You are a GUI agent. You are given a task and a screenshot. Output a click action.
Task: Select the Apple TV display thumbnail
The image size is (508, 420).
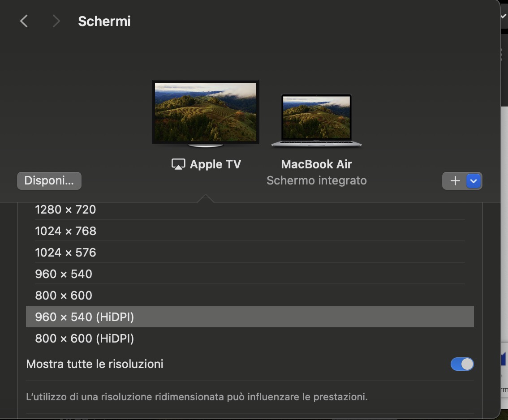coord(206,113)
